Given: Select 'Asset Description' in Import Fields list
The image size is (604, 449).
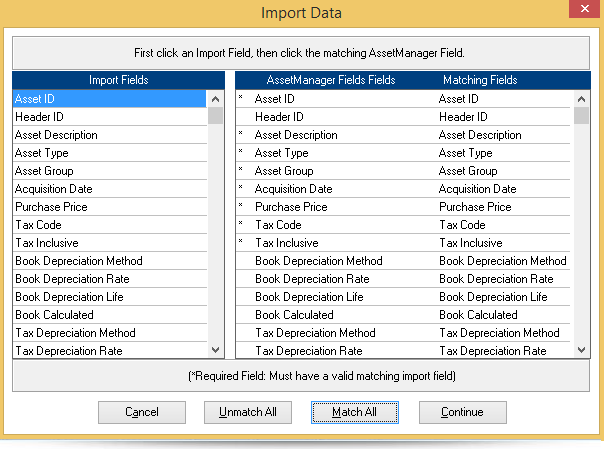Looking at the screenshot, I should tap(110, 135).
